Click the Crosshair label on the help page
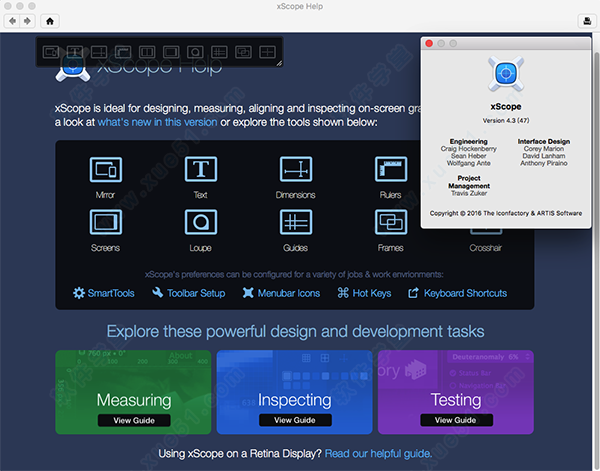 point(485,248)
